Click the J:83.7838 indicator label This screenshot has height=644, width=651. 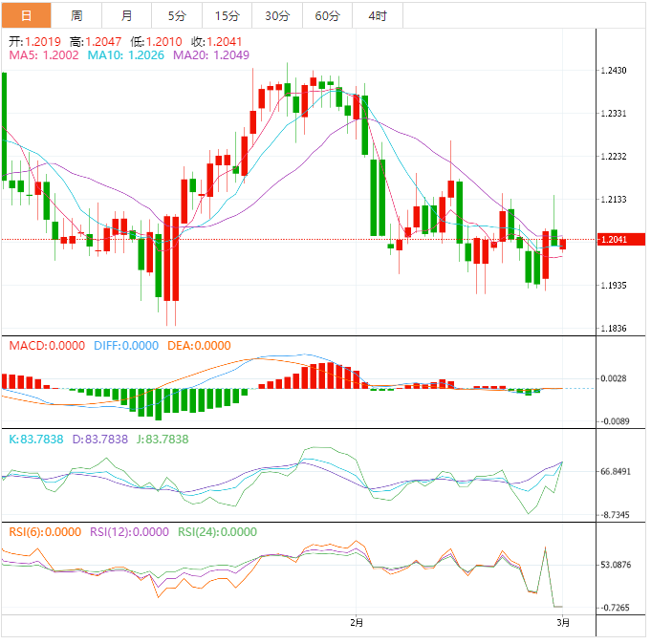point(163,439)
